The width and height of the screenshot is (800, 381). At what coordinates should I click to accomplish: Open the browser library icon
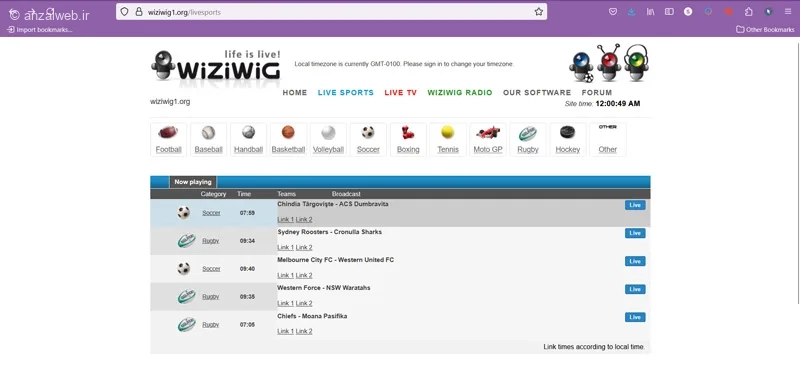click(x=651, y=12)
